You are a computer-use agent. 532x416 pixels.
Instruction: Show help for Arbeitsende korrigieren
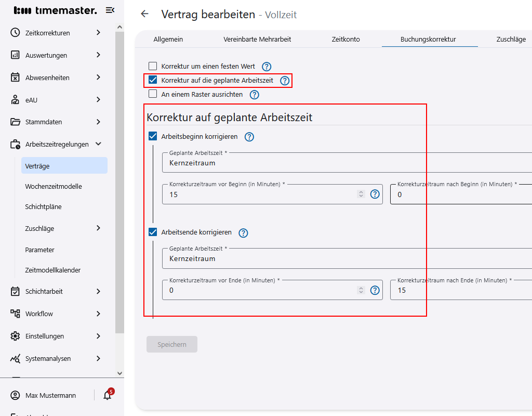click(x=243, y=232)
